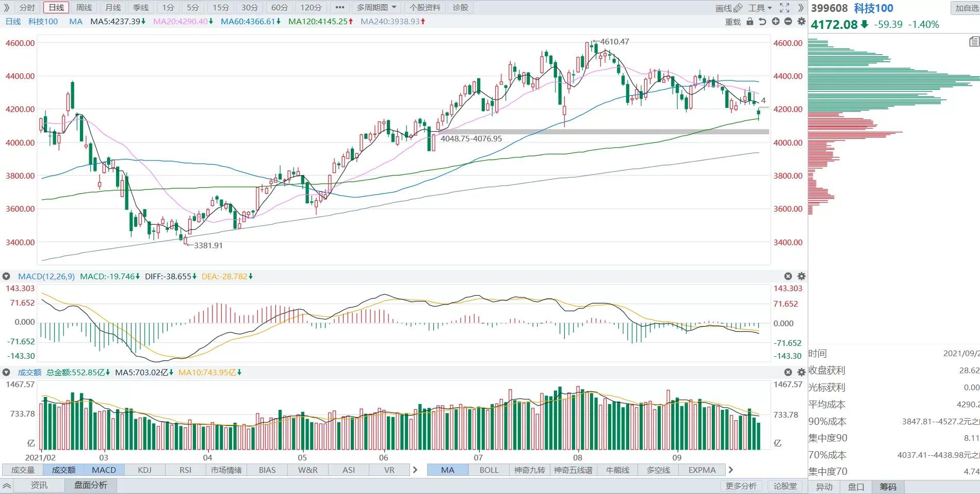The image size is (980, 494).
Task: Open 成交额 panel settings gear
Action: pos(801,372)
